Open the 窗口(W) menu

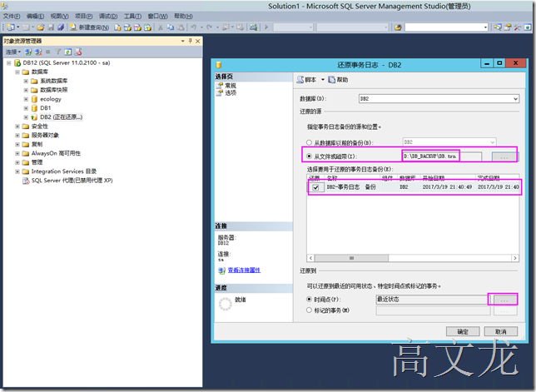pos(157,16)
